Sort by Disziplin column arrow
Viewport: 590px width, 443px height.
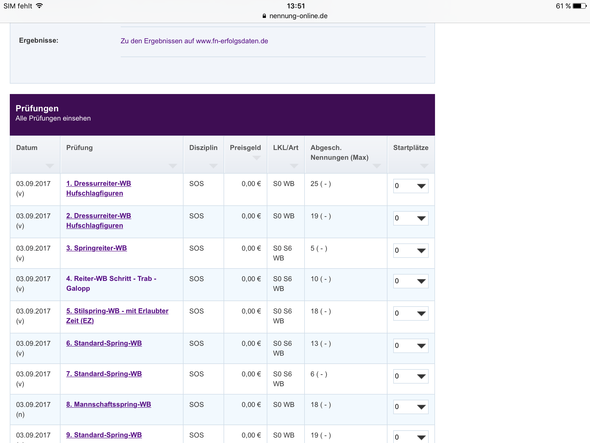click(213, 166)
